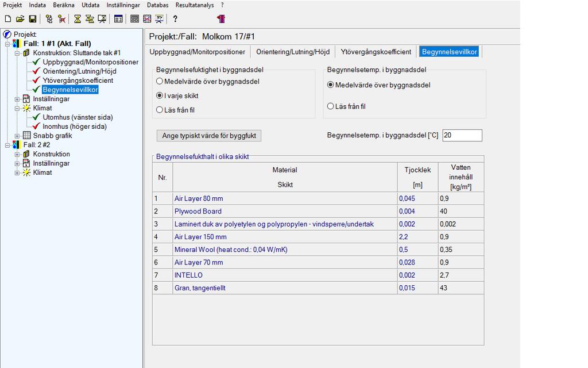
Task: Click the sun icon of Klimat under Fall 1
Action: click(26, 108)
